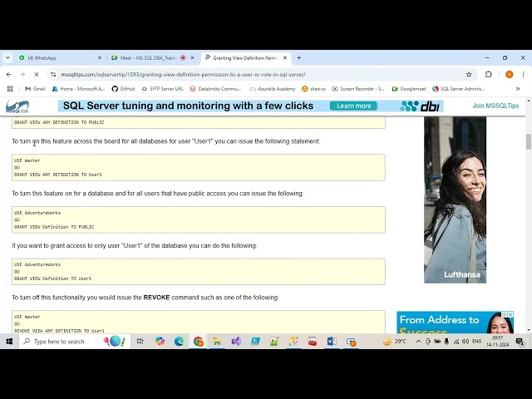Open Chrome three-dot menu
Screen dimensions: 532x399
click(x=523, y=74)
